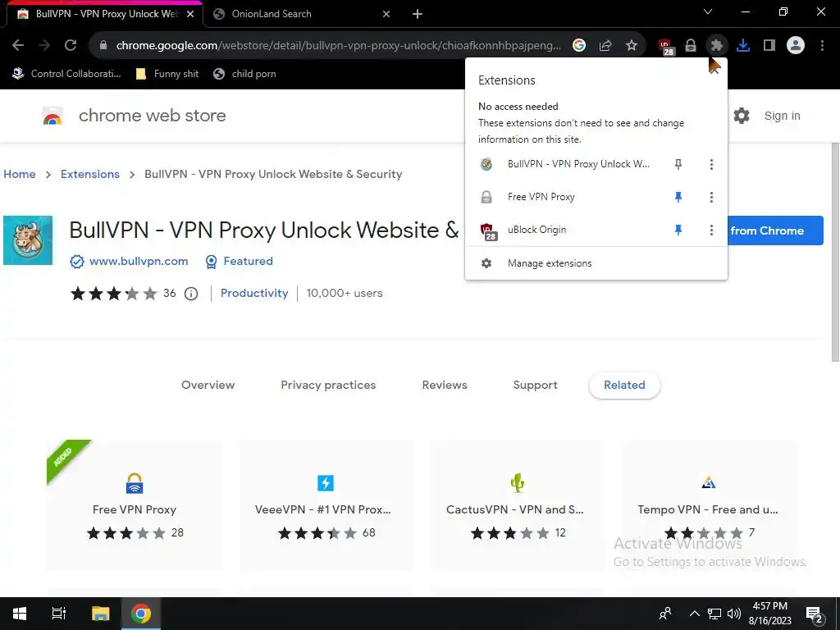Click the uBlock Origin toolbar icon with badge 28
840x630 pixels.
click(x=665, y=46)
